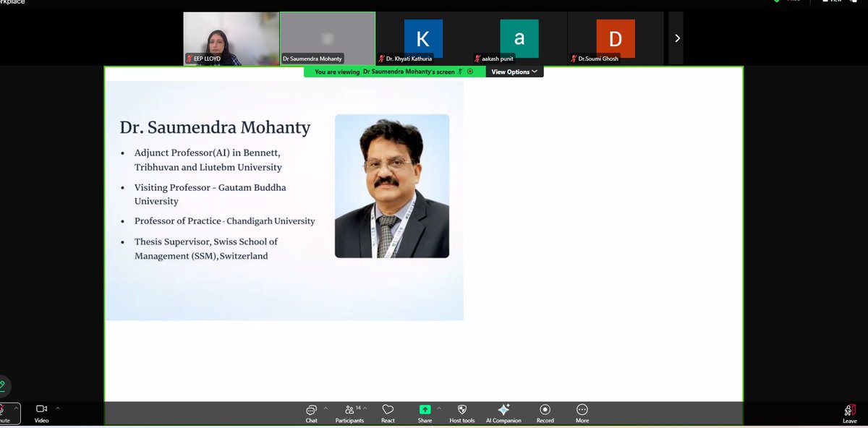Viewport: 868px width, 428px height.
Task: Select aakash punit's participant tile
Action: pyautogui.click(x=519, y=38)
